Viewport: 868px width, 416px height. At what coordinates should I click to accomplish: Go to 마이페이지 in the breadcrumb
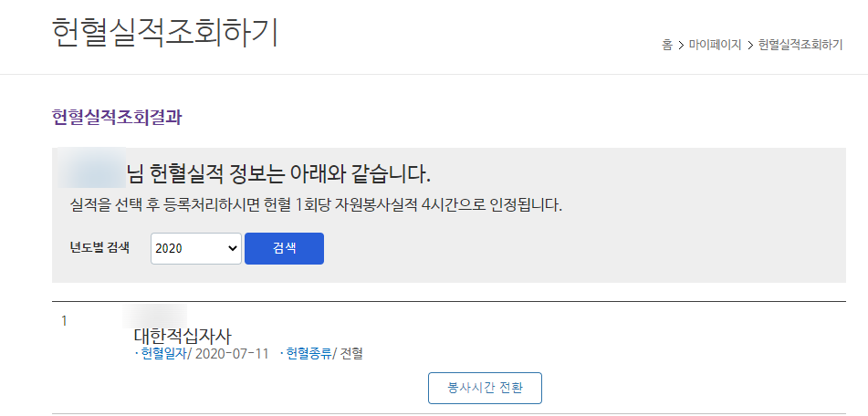coord(715,45)
